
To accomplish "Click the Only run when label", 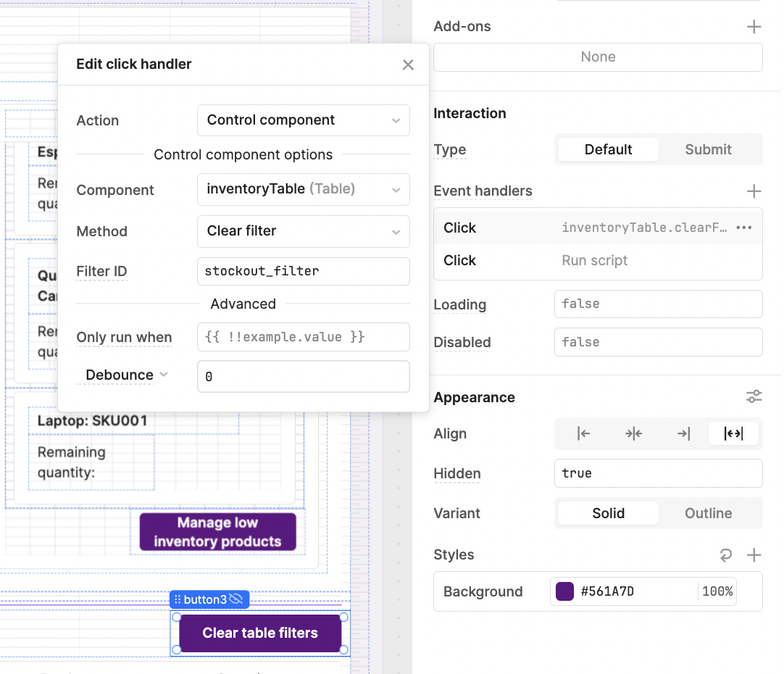I will point(124,338).
